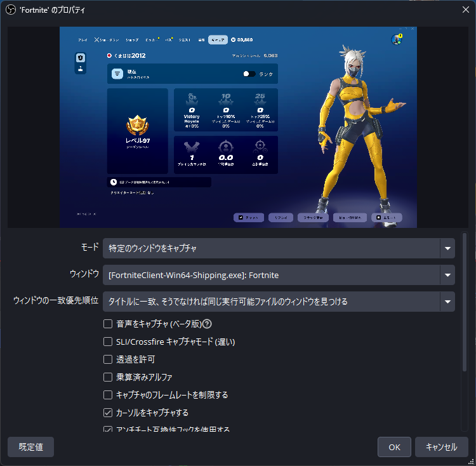Click the 0.0 average eliminations crosshair icon
Viewport: 476px width, 466px height.
click(x=226, y=147)
